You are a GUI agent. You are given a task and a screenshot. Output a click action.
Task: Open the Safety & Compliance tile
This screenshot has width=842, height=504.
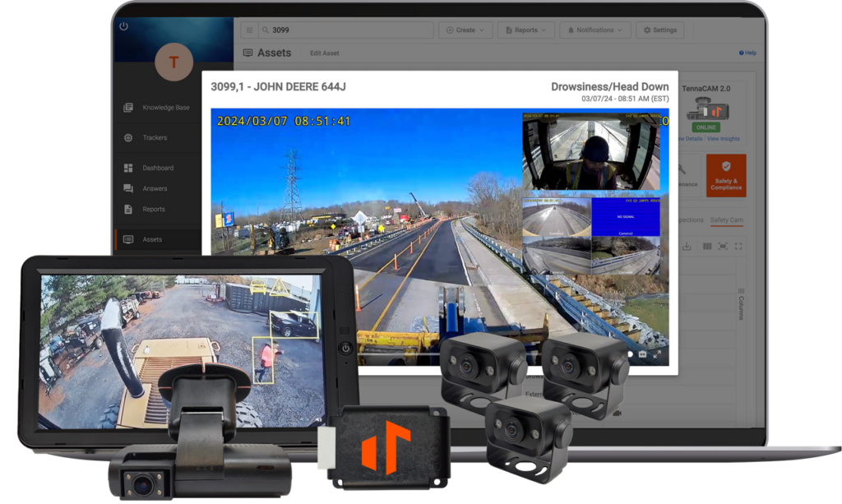(726, 175)
